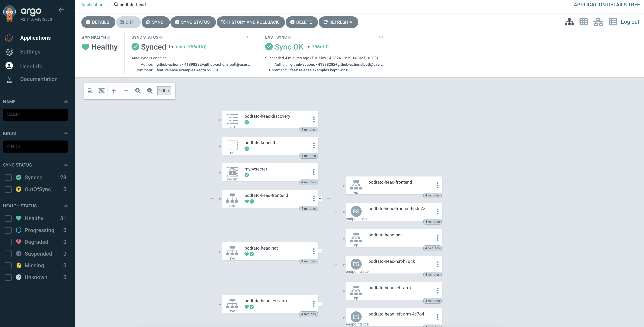This screenshot has width=644, height=327.
Task: Switch to the resource list view icon
Action: click(x=613, y=22)
